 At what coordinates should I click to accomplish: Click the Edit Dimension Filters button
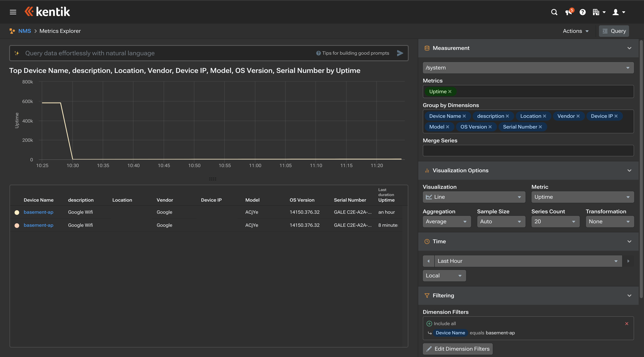[458, 349]
